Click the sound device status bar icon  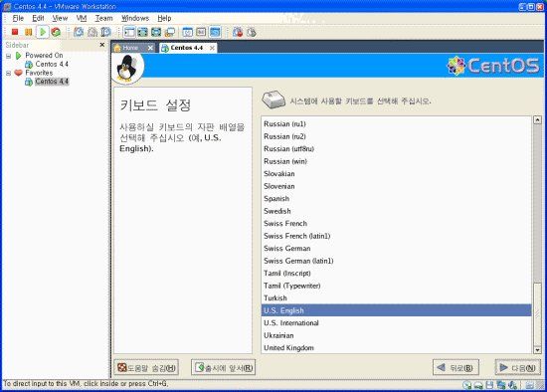tap(512, 385)
